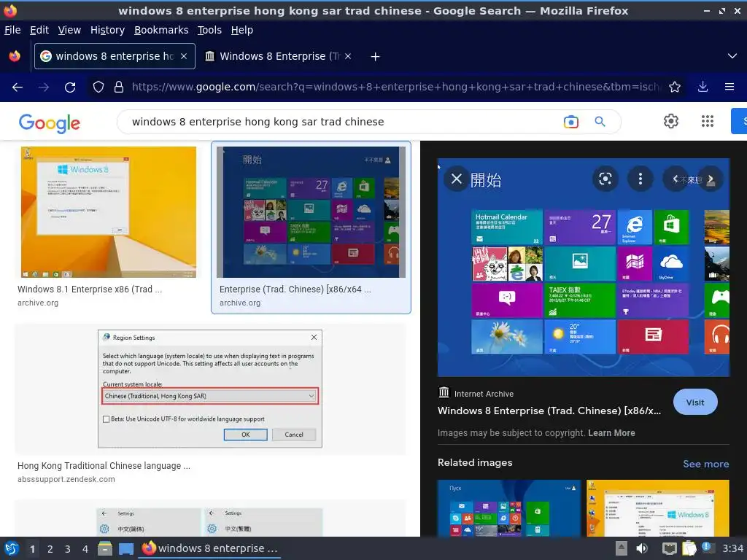The width and height of the screenshot is (747, 560).
Task: List all tabs dropdown arrow
Action: 732,56
